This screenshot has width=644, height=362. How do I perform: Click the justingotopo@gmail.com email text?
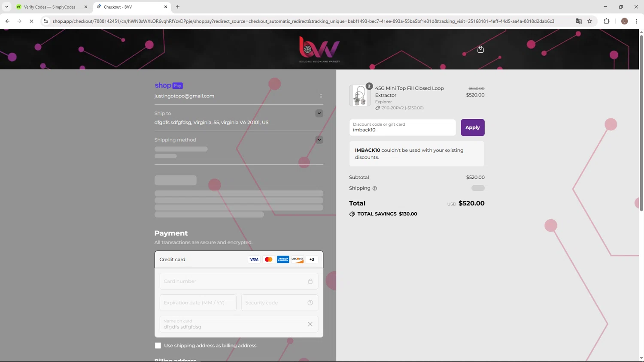click(x=184, y=96)
